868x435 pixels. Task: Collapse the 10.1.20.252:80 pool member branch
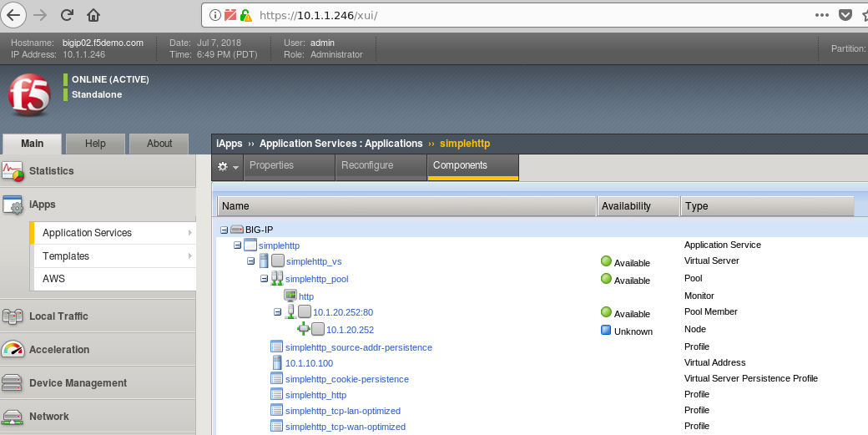277,312
